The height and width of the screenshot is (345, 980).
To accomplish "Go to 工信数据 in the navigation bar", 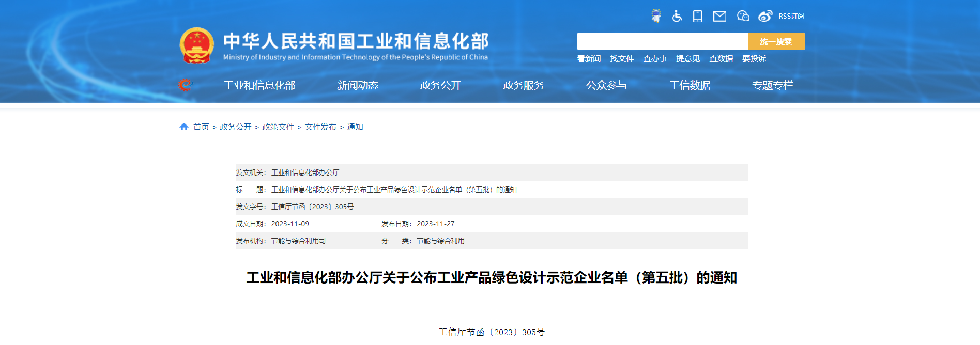I will [x=690, y=85].
